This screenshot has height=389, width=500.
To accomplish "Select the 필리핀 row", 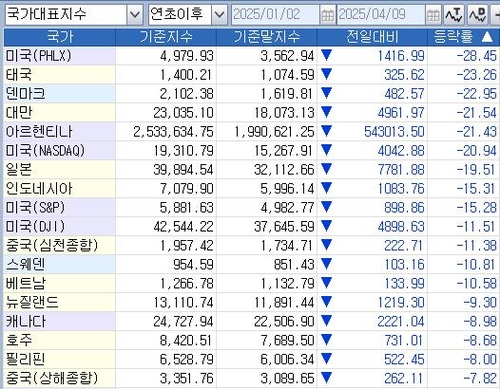I will tap(252, 360).
